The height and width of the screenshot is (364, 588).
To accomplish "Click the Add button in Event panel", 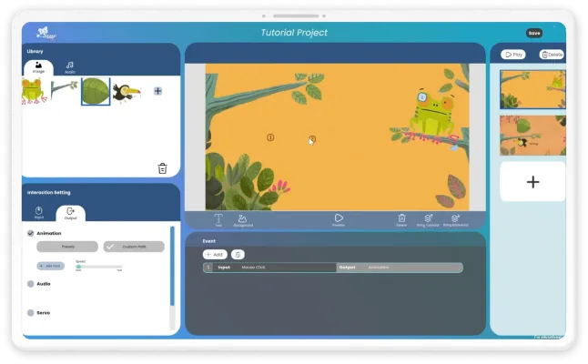I will tap(215, 255).
